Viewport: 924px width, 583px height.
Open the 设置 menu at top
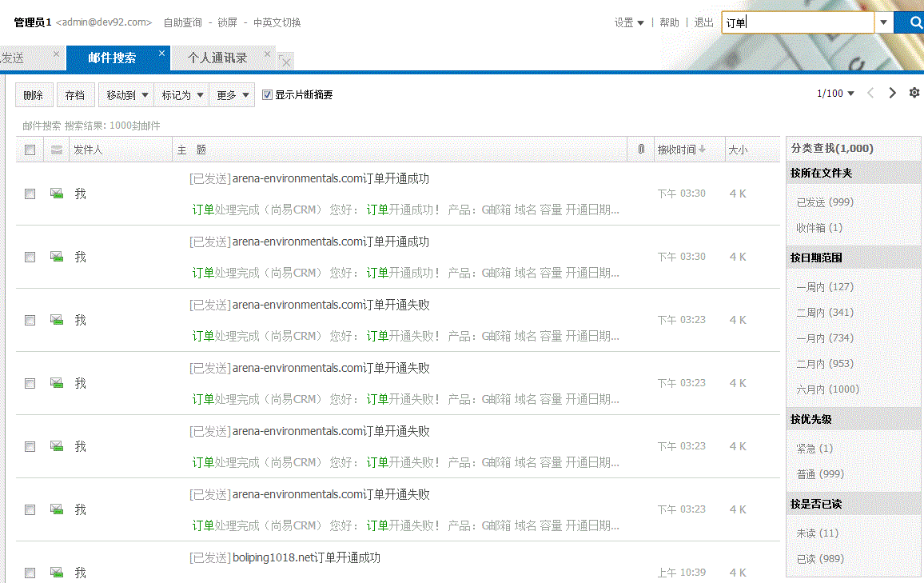click(x=629, y=22)
